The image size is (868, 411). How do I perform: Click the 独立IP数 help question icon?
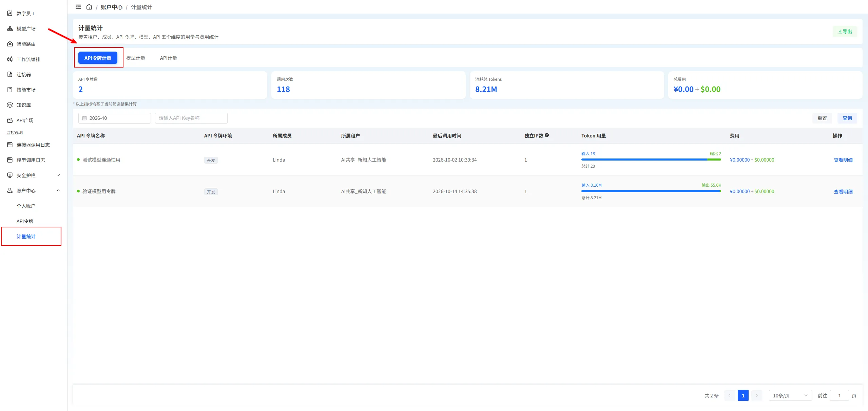point(547,135)
